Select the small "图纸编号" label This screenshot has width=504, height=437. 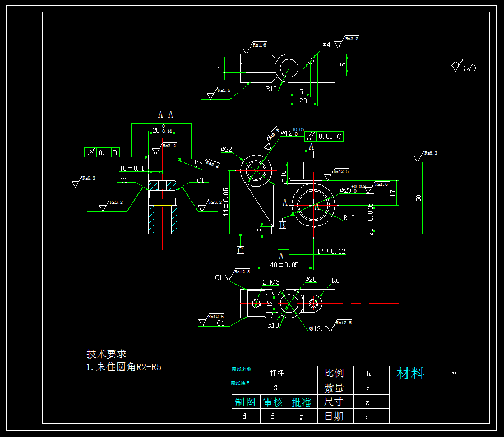[x=241, y=383]
